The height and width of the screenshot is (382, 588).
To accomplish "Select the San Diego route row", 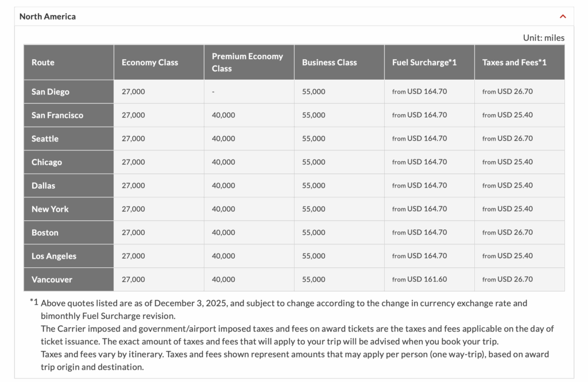I will pyautogui.click(x=51, y=92).
